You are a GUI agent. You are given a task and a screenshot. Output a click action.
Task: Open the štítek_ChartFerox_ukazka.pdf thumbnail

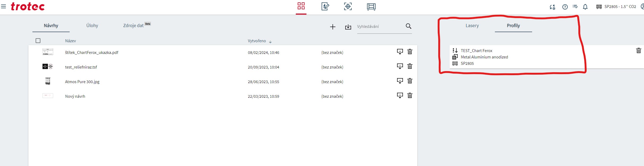tap(48, 52)
